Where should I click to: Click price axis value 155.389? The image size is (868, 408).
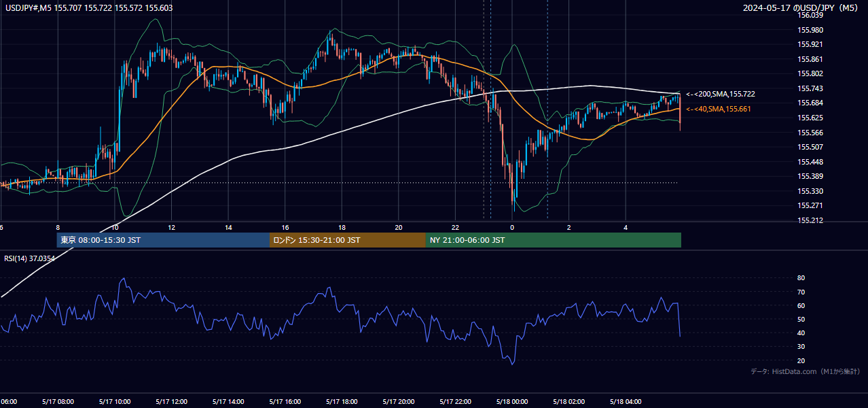[810, 176]
